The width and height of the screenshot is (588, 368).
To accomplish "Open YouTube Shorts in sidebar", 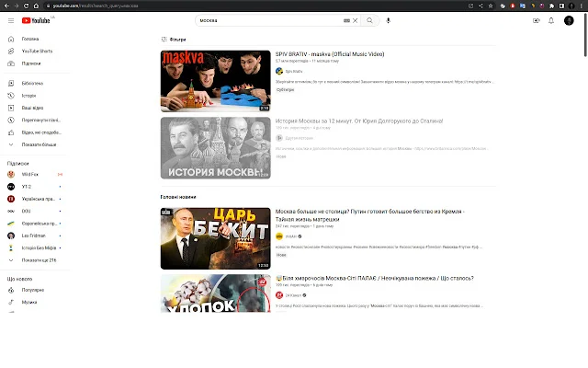I will point(36,52).
